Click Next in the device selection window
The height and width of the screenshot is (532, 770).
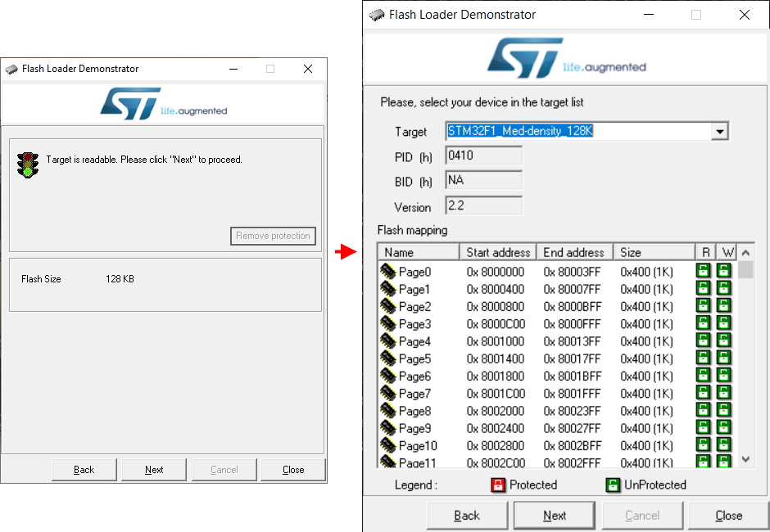tap(555, 516)
